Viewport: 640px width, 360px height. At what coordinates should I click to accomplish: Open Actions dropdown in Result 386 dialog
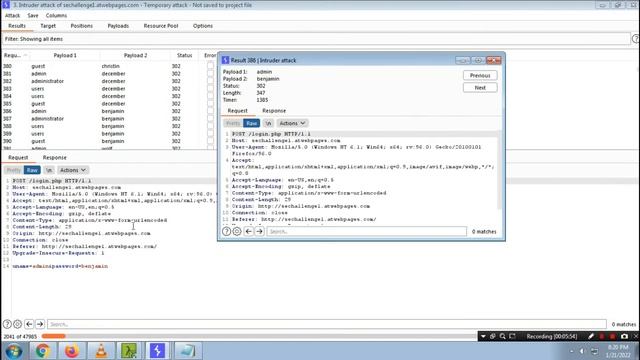tap(292, 123)
